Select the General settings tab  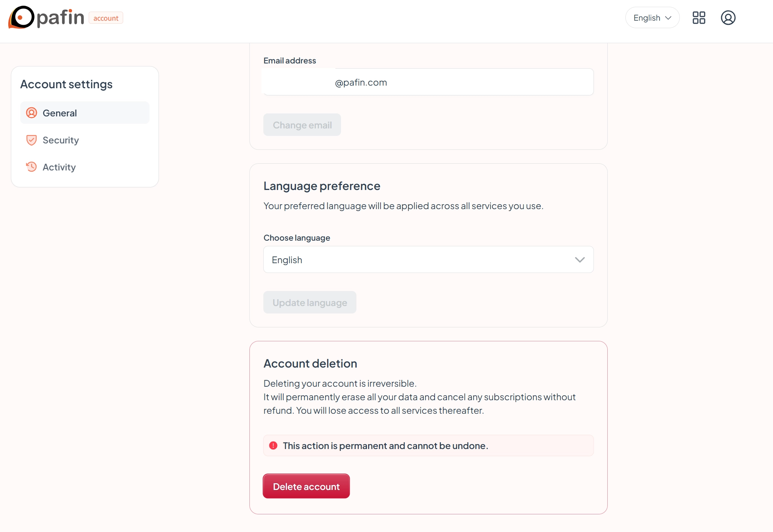(x=85, y=113)
